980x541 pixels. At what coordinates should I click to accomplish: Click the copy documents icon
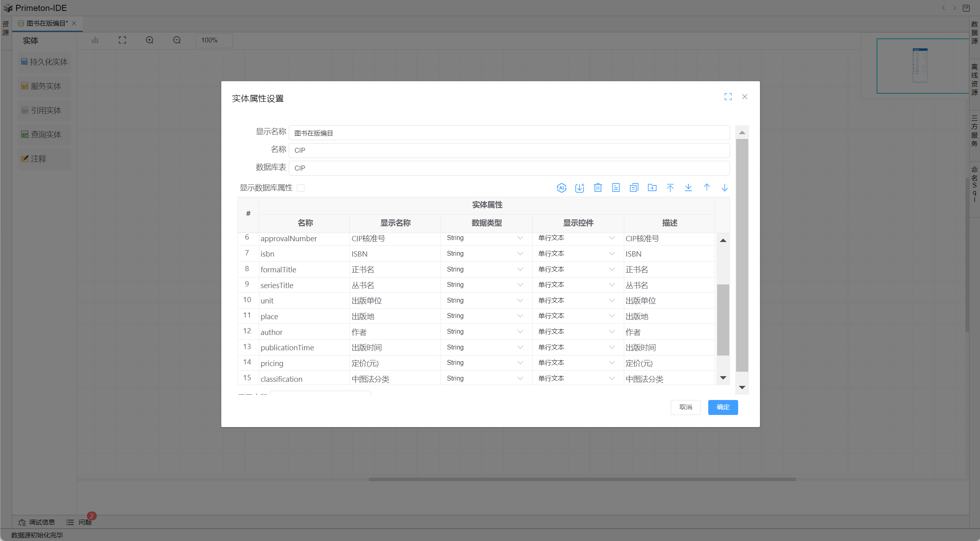[x=634, y=187]
